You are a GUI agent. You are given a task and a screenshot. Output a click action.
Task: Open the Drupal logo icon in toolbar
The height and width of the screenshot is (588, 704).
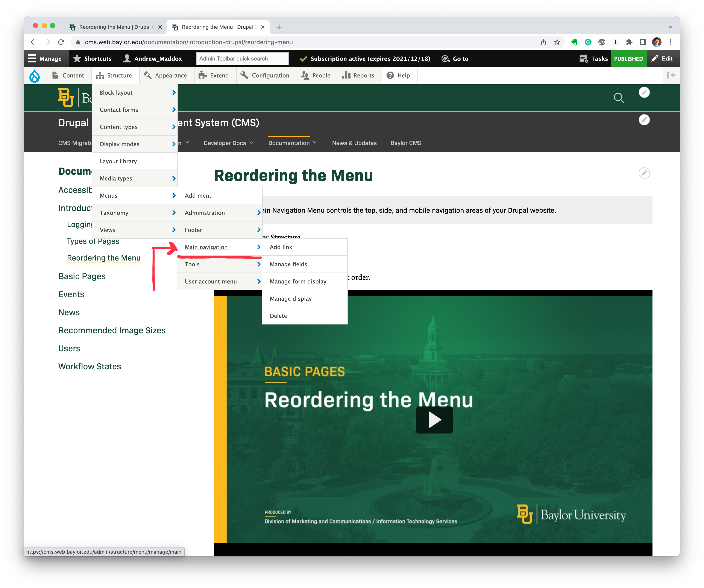click(35, 75)
